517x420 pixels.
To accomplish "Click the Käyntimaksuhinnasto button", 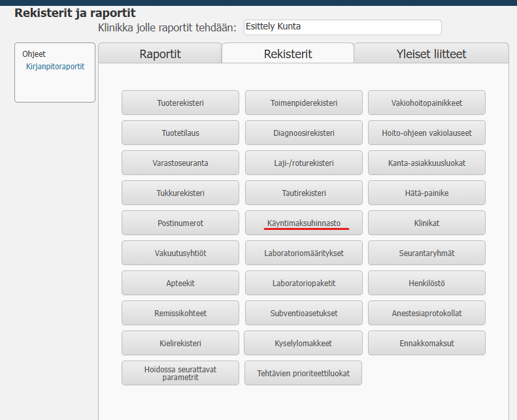I will (x=303, y=223).
